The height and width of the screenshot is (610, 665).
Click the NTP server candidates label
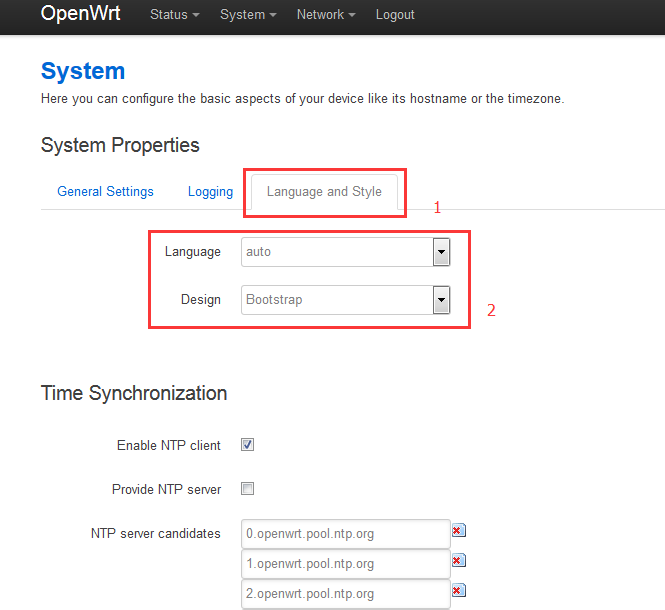(x=156, y=534)
